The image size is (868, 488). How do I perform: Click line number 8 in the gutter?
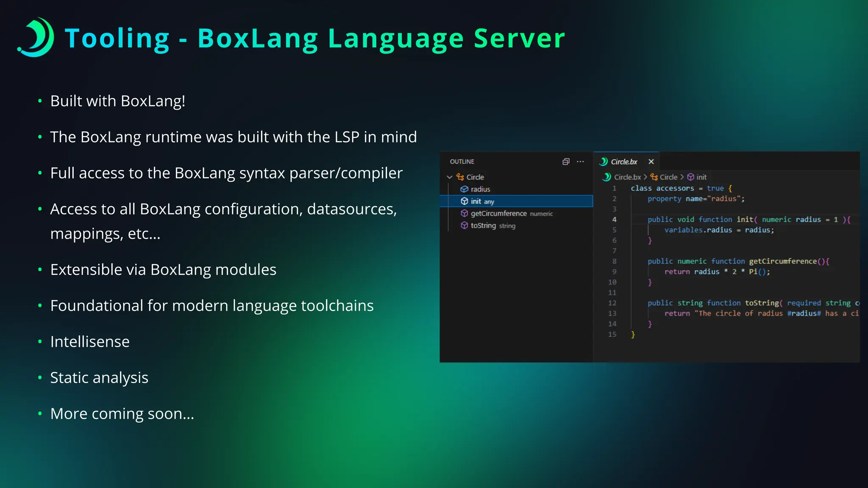[614, 261]
